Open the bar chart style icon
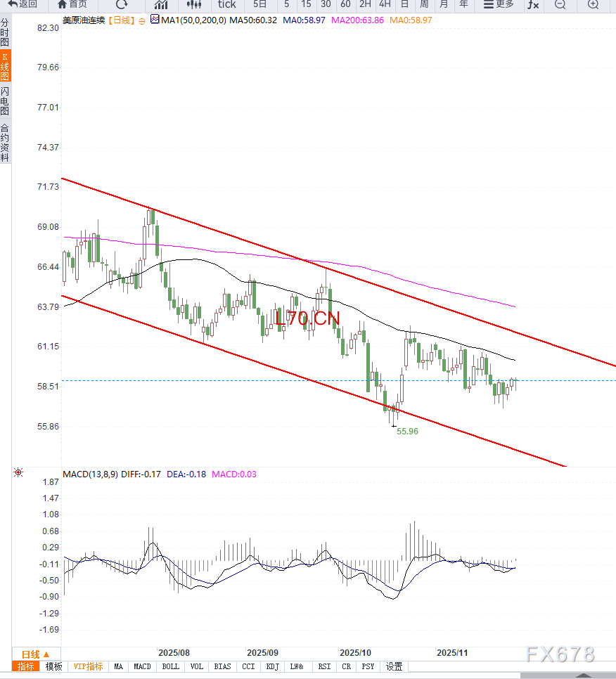616x679 pixels. (161, 4)
